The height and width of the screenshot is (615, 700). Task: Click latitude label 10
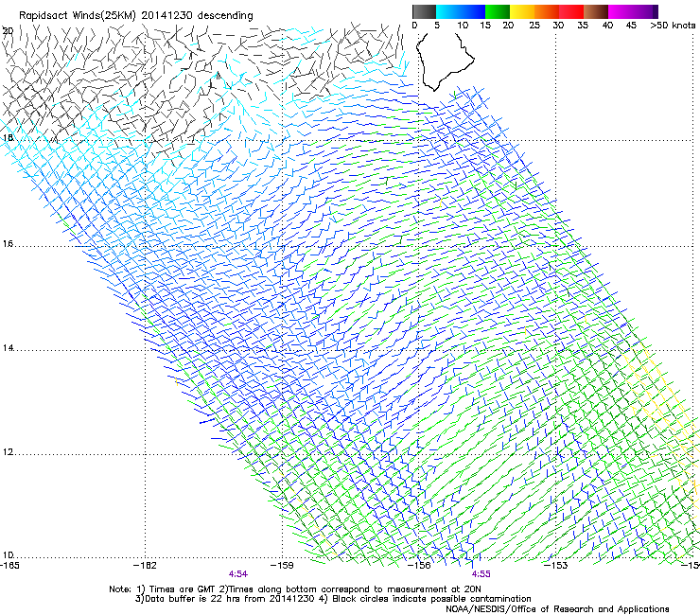click(8, 555)
